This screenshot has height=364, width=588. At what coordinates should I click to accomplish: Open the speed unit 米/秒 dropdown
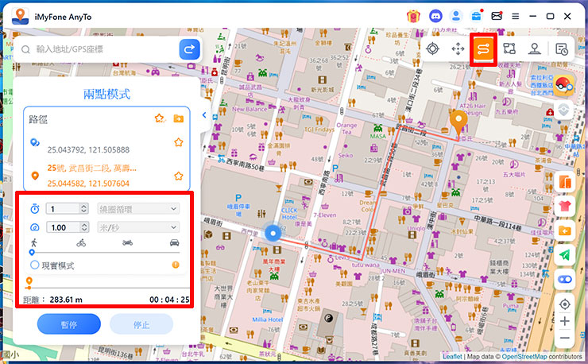coord(138,227)
